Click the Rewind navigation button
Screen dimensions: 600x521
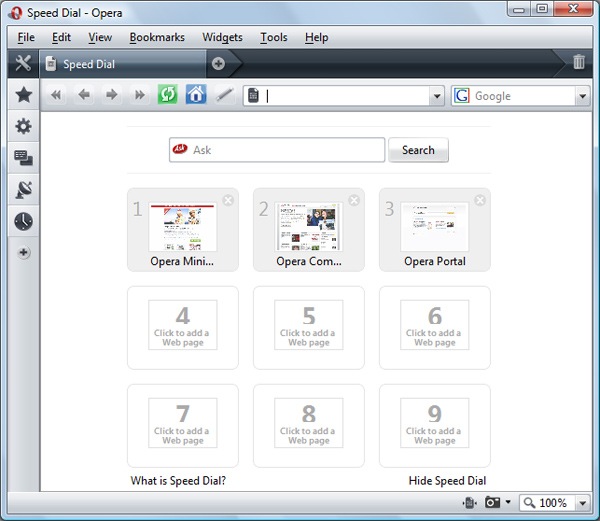(x=56, y=94)
